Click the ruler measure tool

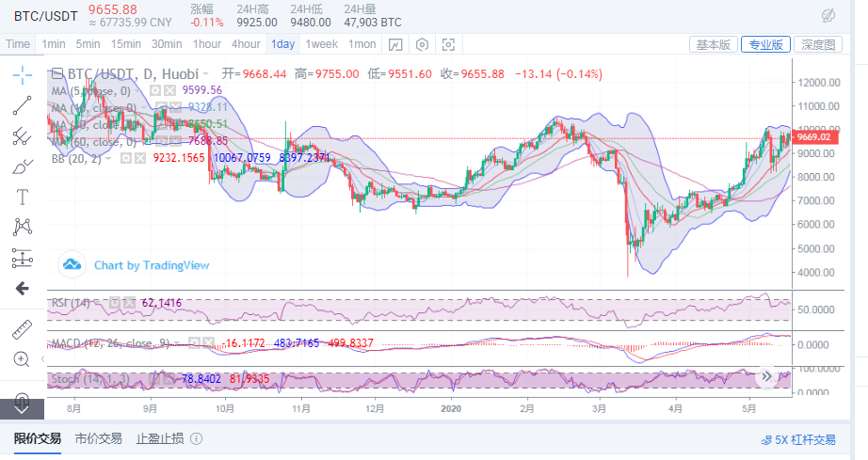coord(23,329)
